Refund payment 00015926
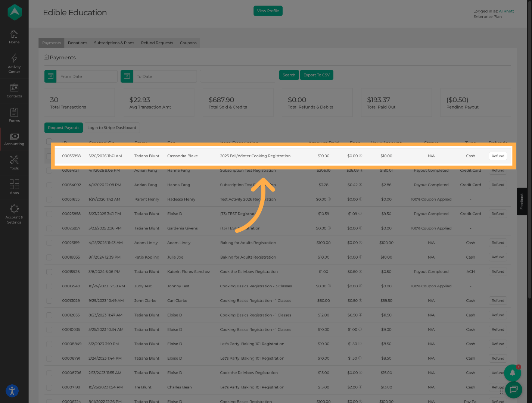The height and width of the screenshot is (403, 532). tap(498, 272)
